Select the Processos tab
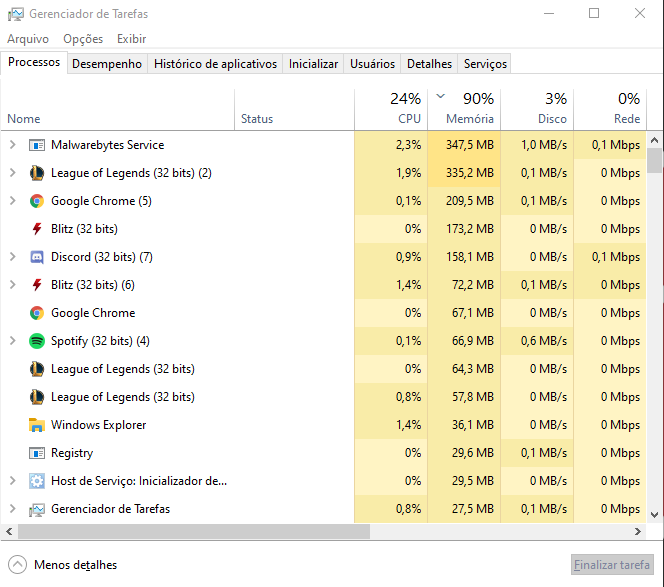 pos(34,62)
